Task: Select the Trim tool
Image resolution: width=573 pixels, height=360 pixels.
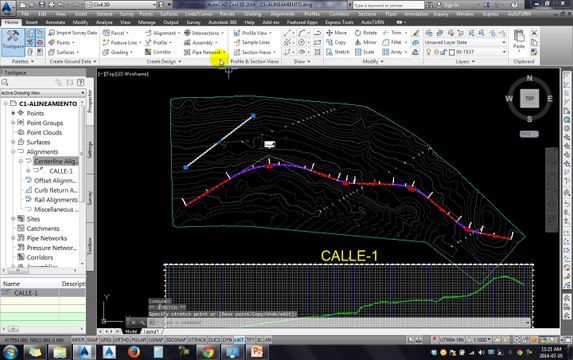Action: [391, 33]
